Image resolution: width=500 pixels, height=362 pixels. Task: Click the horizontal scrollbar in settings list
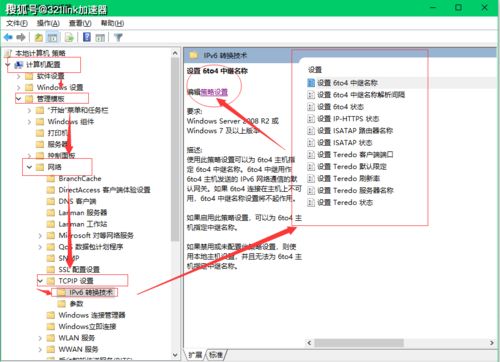[359, 343]
